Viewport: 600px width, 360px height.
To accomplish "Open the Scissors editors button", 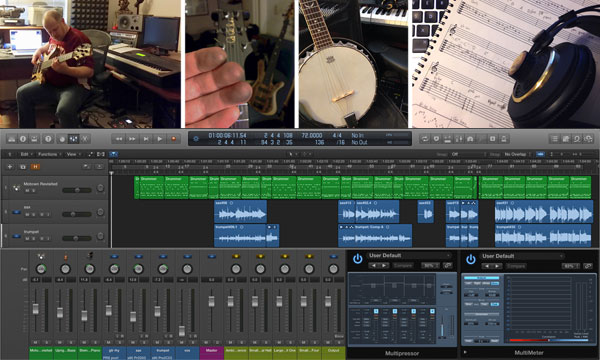I will (85, 139).
